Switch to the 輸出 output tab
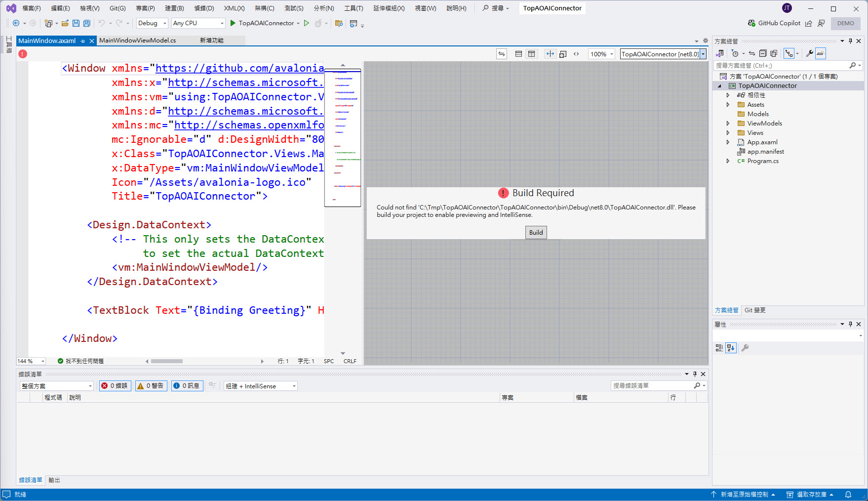This screenshot has height=501, width=868. click(x=54, y=480)
